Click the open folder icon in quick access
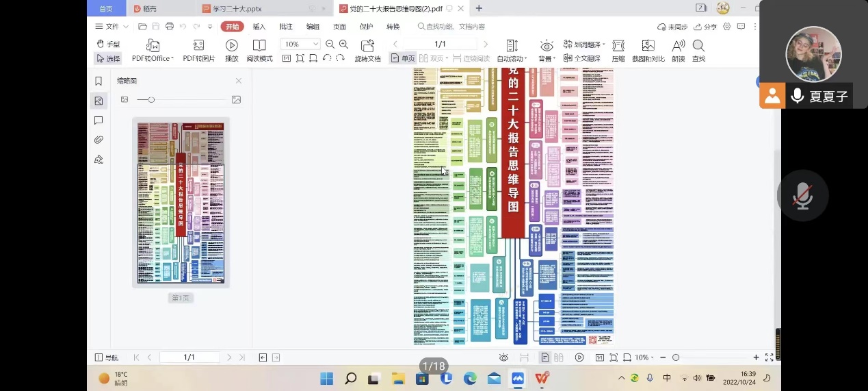The height and width of the screenshot is (391, 868). (142, 27)
